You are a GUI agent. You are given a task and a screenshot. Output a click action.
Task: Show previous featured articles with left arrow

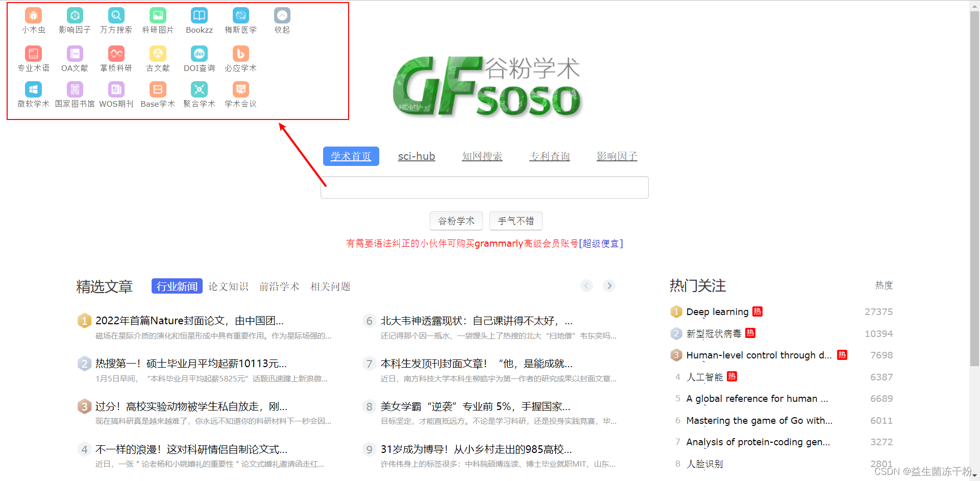coord(586,285)
